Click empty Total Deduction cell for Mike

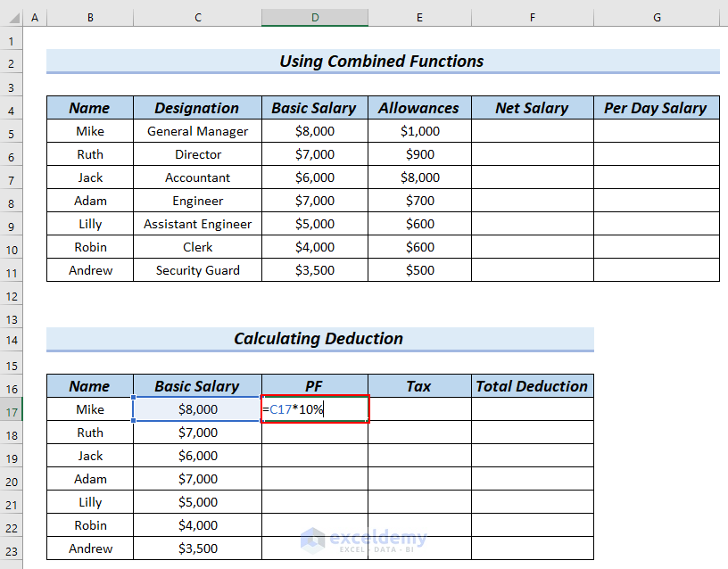[533, 409]
